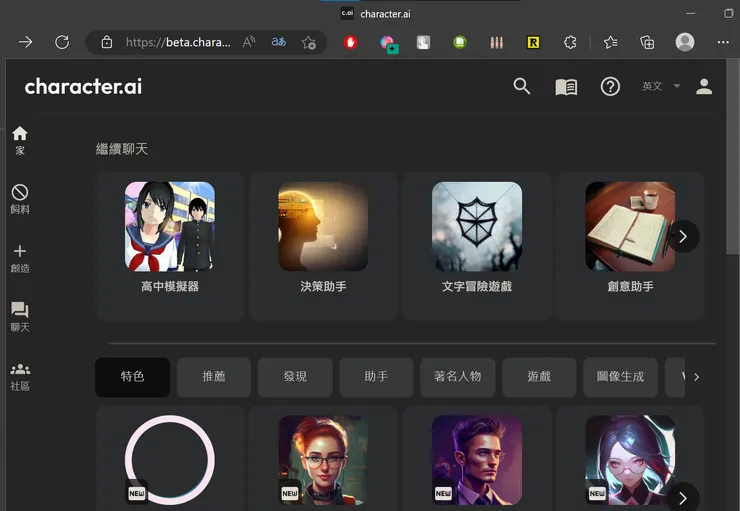
Task: Click the green circle extension icon
Action: click(x=460, y=42)
